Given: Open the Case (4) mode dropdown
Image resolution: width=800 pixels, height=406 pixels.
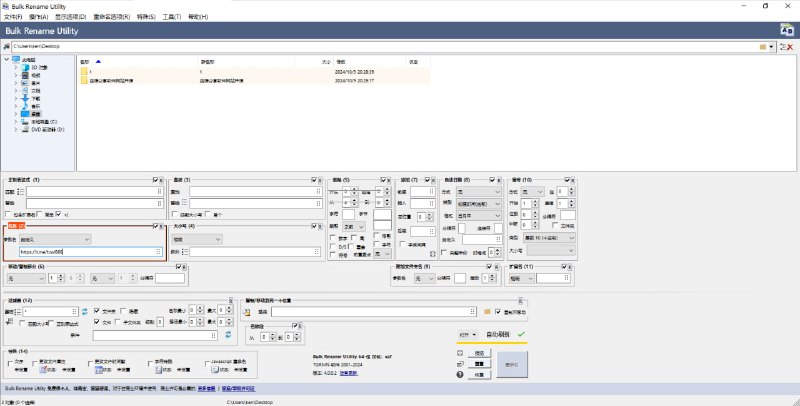Looking at the screenshot, I should point(196,239).
